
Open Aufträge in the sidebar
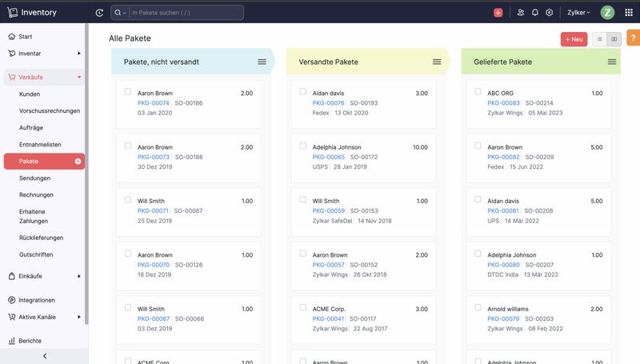point(31,127)
